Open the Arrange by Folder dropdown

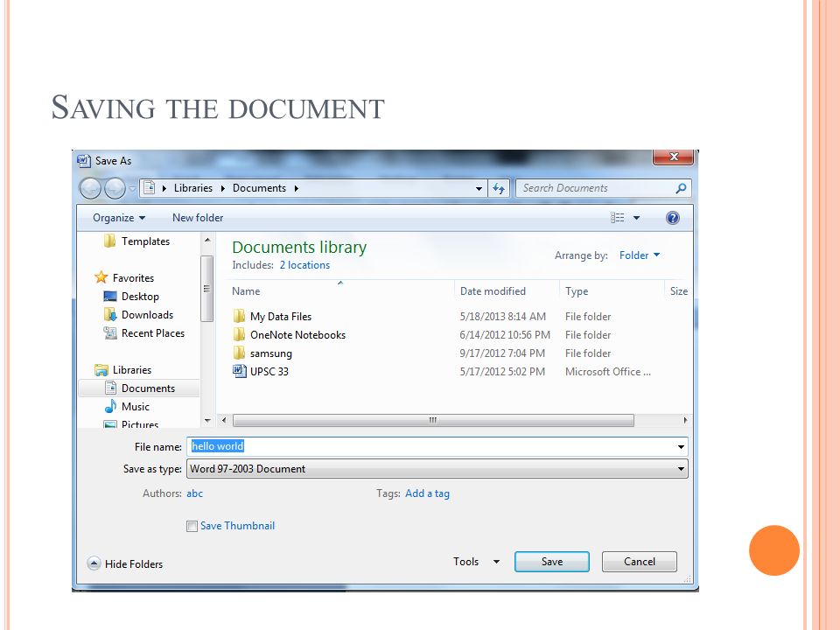pos(640,255)
